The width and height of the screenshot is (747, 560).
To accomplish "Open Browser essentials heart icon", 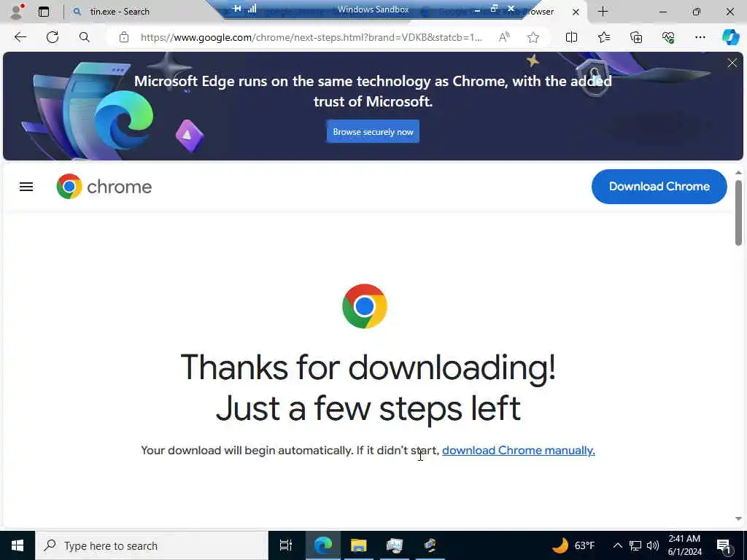I will pyautogui.click(x=668, y=37).
